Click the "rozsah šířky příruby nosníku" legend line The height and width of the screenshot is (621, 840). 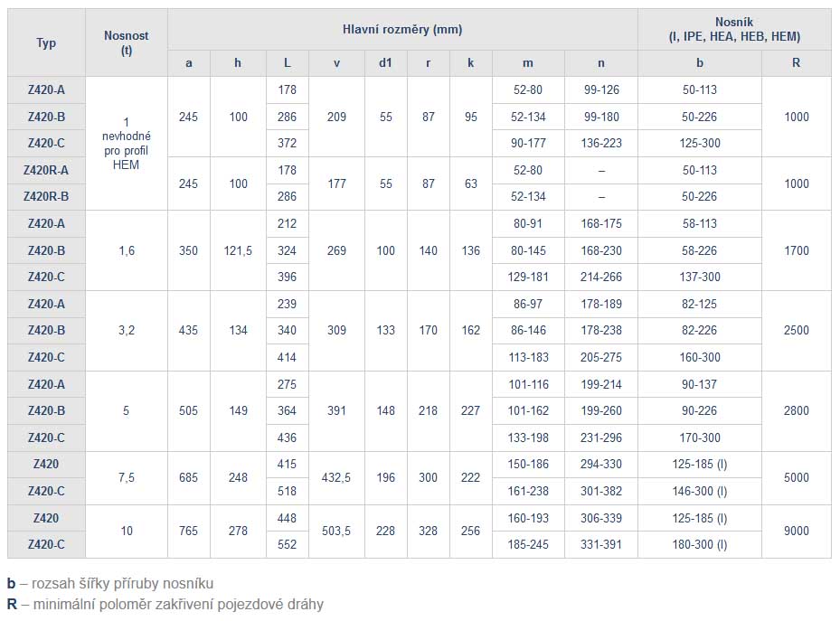[117, 583]
